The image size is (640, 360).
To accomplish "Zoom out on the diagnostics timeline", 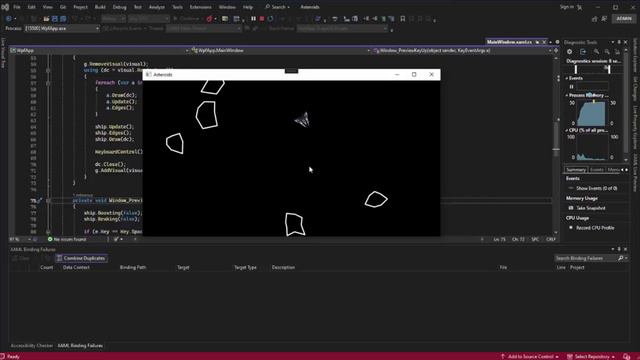I will click(607, 52).
